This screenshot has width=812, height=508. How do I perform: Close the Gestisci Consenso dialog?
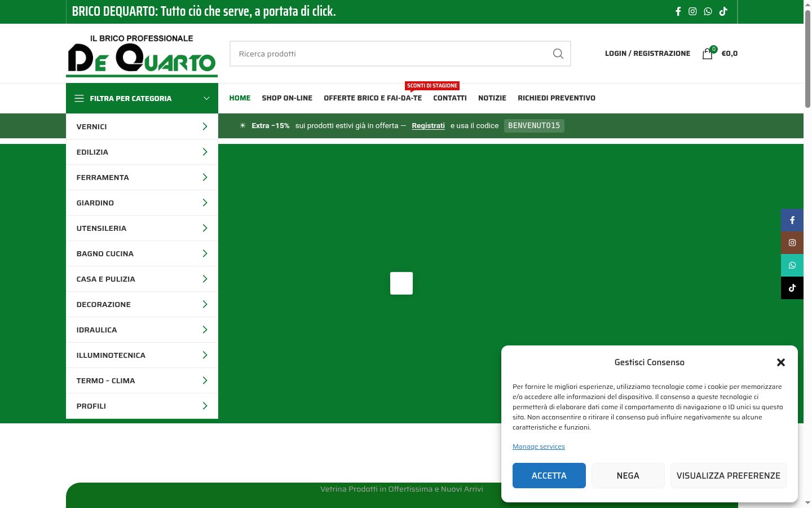coord(781,362)
